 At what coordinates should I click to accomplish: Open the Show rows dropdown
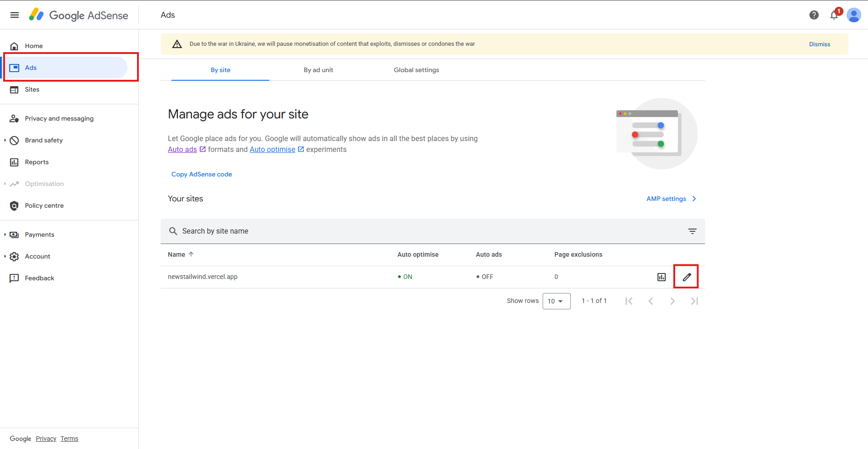[x=556, y=301]
